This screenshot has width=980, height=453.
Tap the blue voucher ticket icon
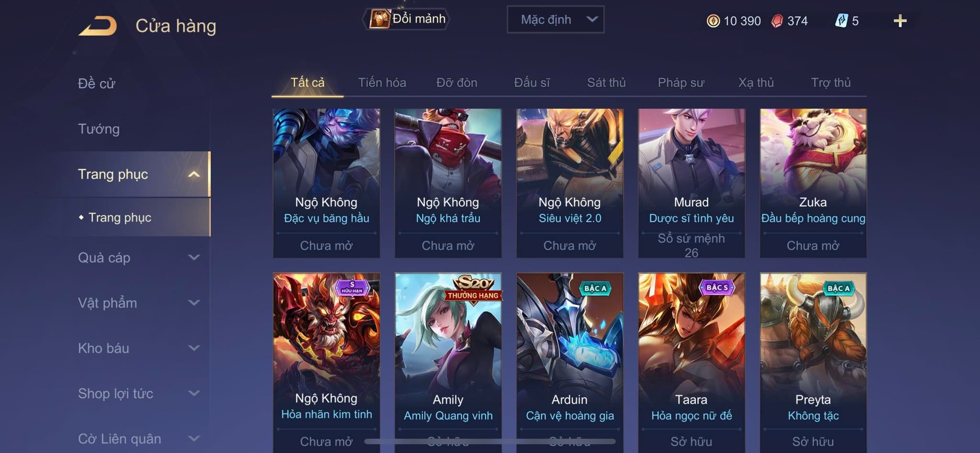pos(841,21)
